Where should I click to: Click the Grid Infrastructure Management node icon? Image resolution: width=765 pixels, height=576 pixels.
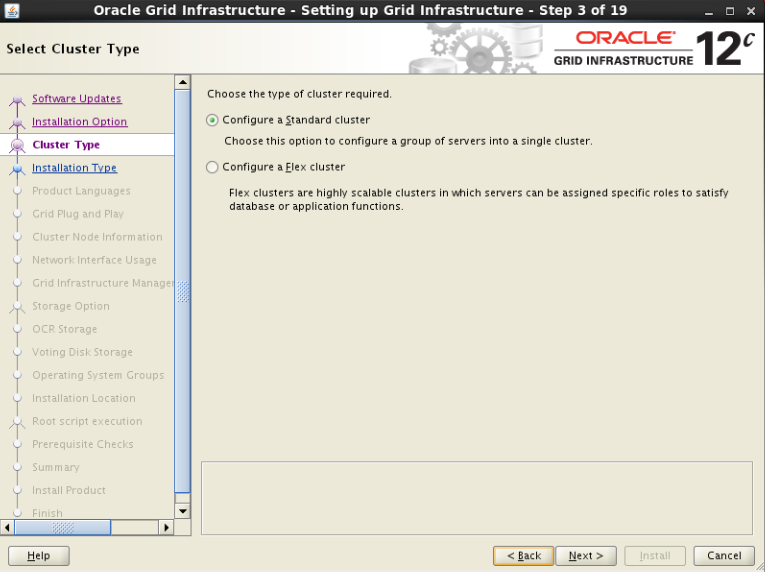[18, 283]
